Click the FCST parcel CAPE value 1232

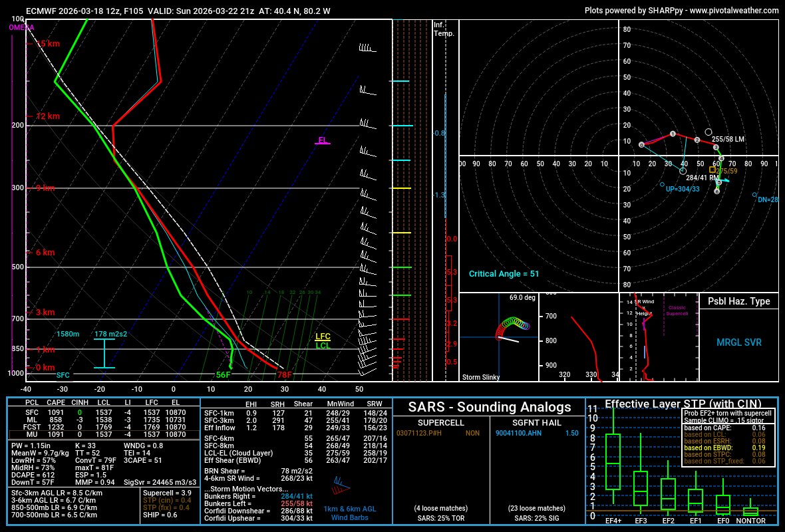[56, 427]
